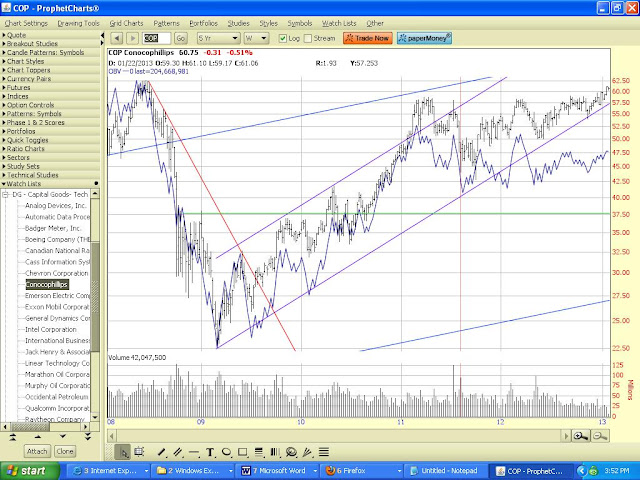The height and width of the screenshot is (480, 640).
Task: Click the watch list horizontal scrollbar thumb
Action: pos(29,427)
